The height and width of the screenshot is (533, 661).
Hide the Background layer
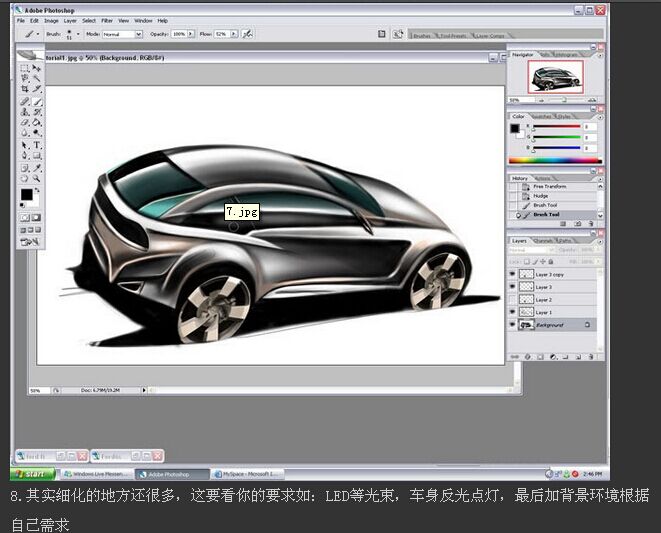tap(513, 325)
